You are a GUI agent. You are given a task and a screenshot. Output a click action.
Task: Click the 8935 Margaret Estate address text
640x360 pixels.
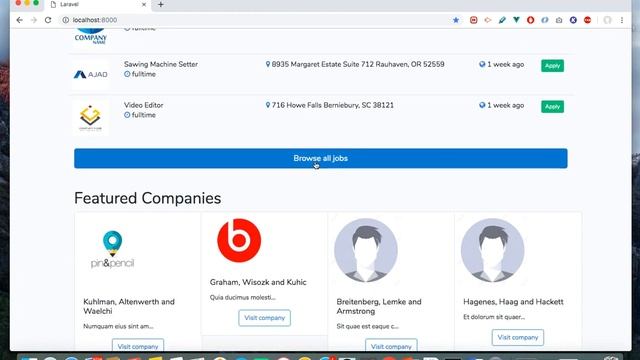point(358,64)
